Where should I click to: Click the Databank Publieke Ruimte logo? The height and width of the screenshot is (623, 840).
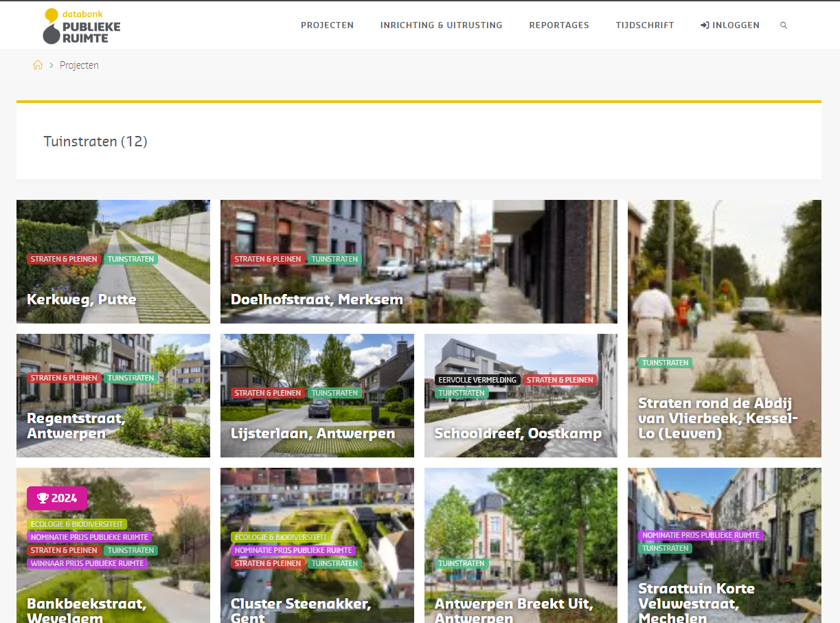pos(82,26)
